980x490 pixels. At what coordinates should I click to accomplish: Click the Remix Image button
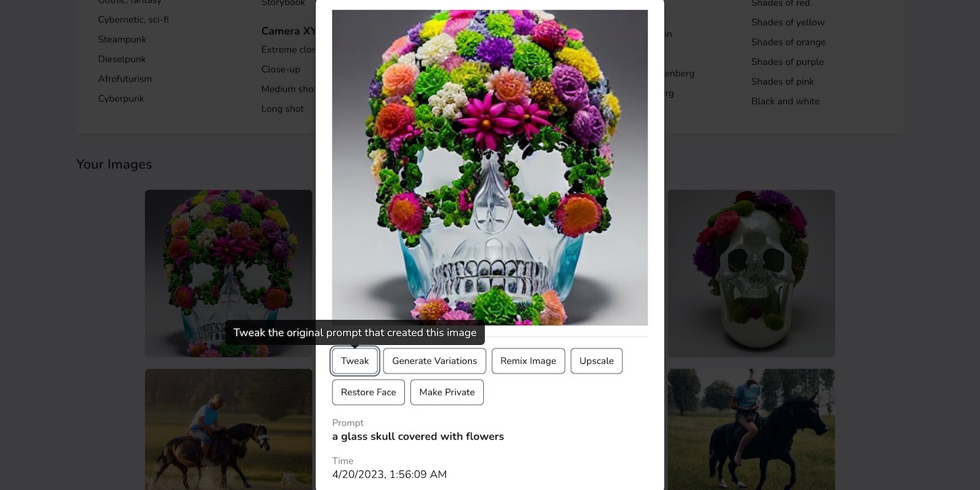pos(528,361)
